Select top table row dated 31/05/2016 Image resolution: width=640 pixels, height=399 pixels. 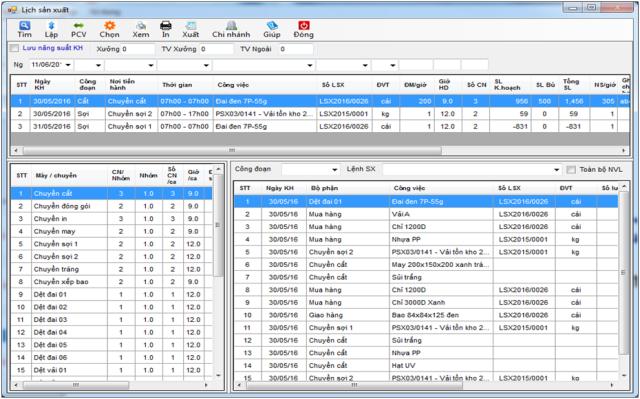coord(320,126)
